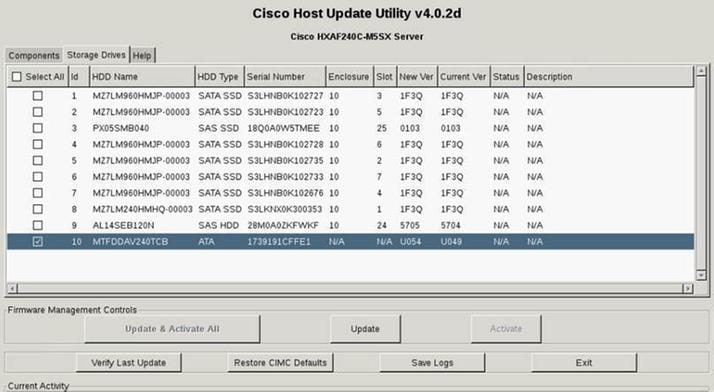Click the SAS SSD type cell

click(x=219, y=128)
